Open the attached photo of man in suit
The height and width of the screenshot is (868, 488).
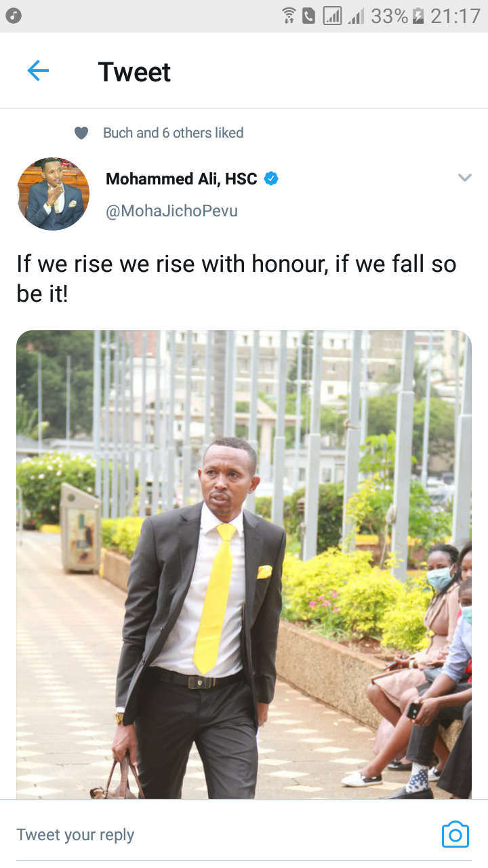(244, 564)
